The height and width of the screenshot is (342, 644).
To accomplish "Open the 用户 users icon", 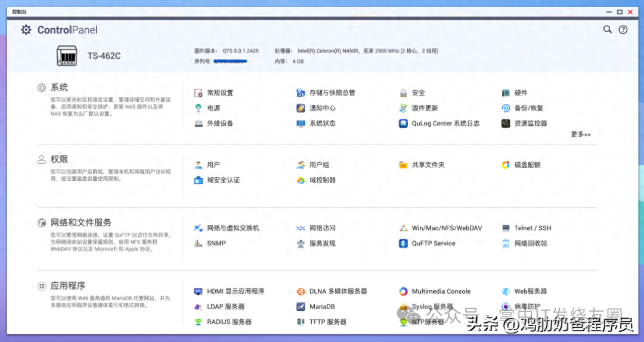I will point(199,165).
